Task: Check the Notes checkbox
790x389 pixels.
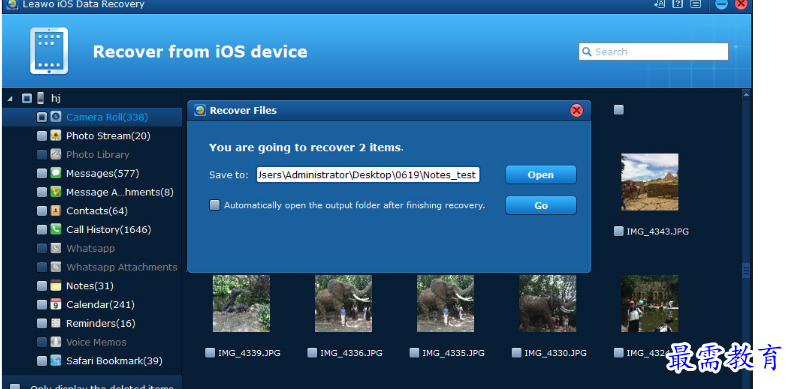Action: (42, 286)
